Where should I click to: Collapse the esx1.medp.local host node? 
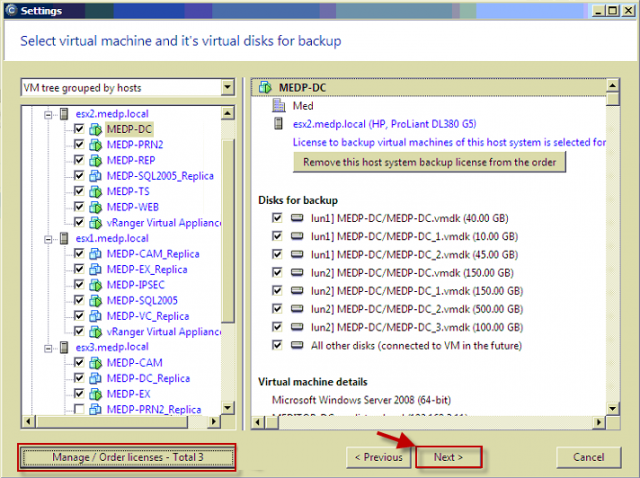coord(48,239)
